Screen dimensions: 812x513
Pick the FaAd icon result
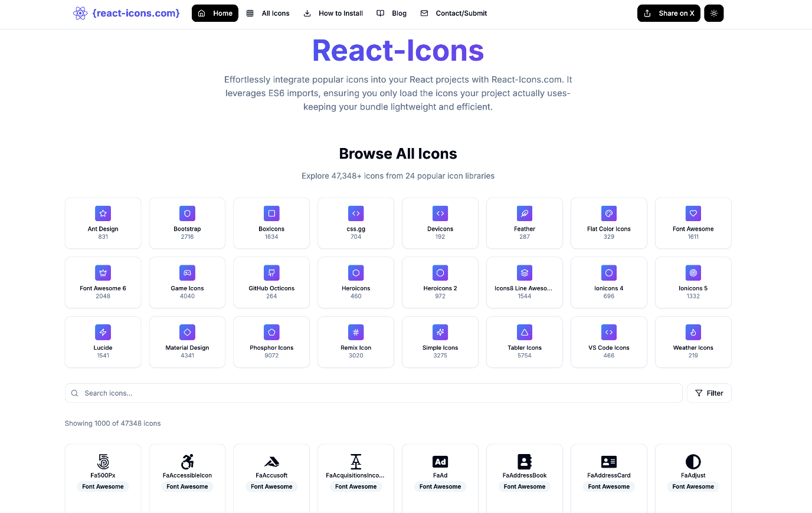coord(440,462)
